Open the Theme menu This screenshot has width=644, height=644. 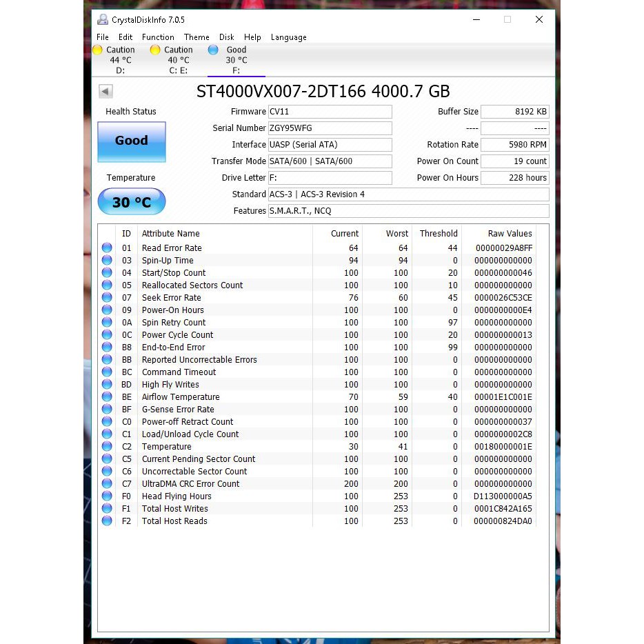tap(197, 37)
